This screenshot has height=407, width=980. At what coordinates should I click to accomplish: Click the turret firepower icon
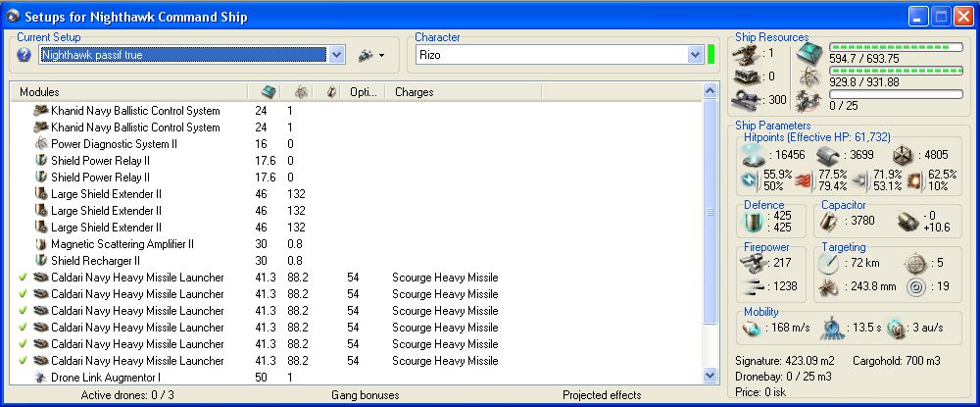(753, 263)
